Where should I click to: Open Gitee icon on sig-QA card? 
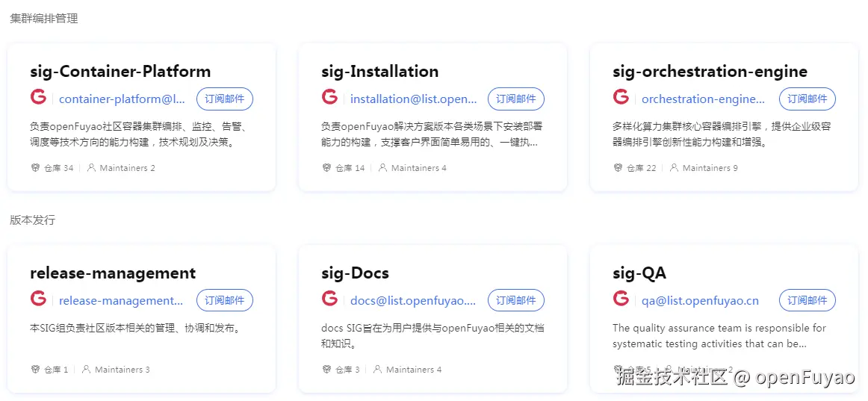pyautogui.click(x=621, y=299)
